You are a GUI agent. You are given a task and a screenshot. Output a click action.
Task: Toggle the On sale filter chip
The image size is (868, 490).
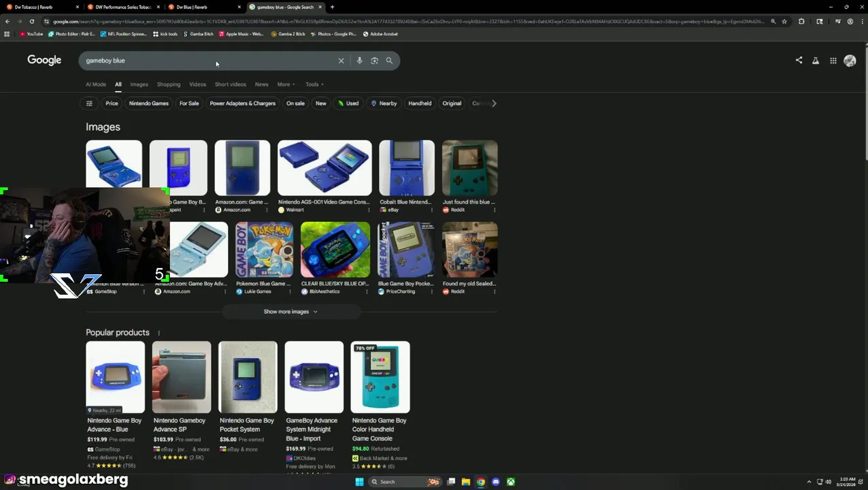pos(295,103)
